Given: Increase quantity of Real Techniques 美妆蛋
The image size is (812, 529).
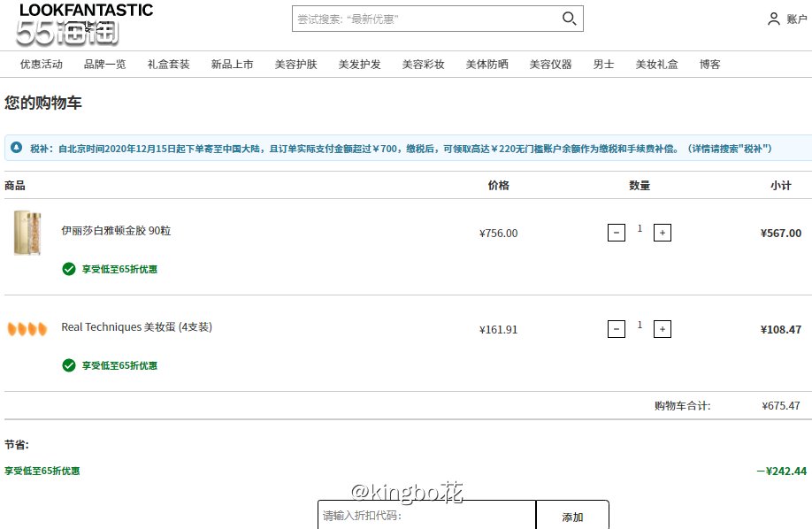Looking at the screenshot, I should pyautogui.click(x=663, y=328).
